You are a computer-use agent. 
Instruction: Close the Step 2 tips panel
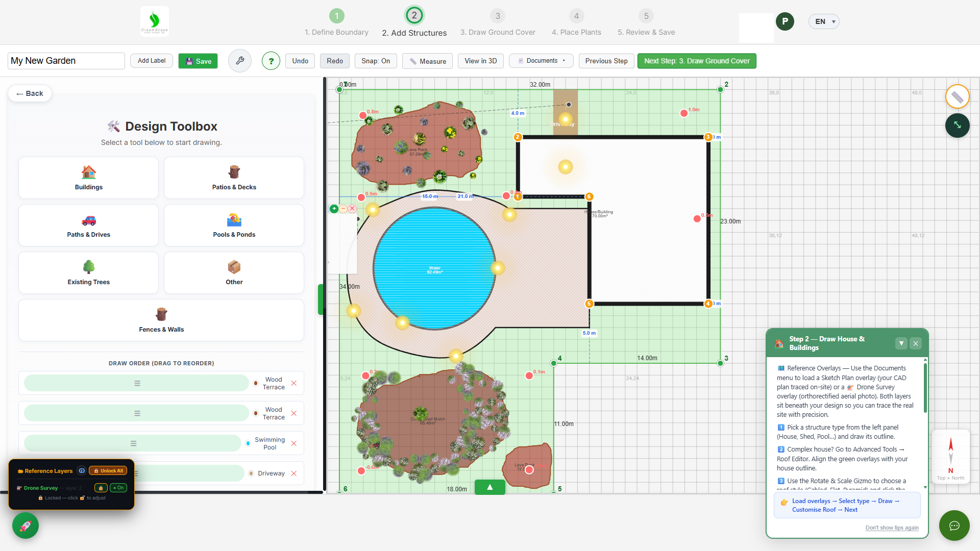916,343
